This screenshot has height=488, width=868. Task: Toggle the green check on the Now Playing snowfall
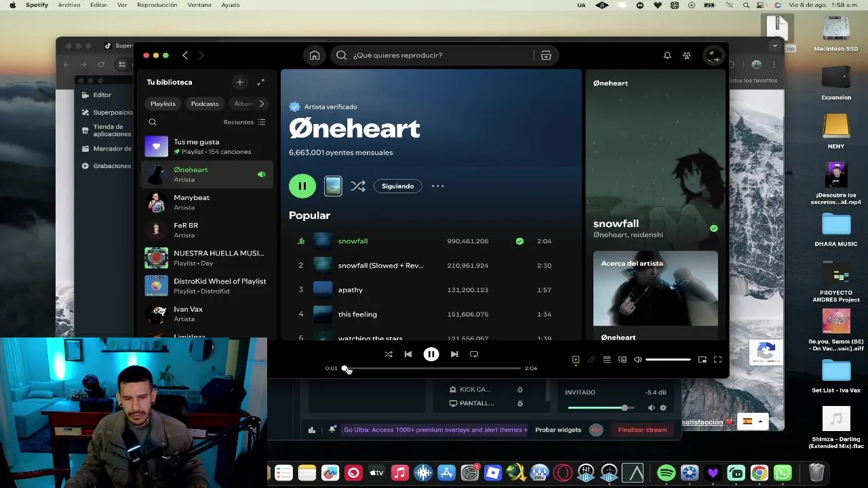(x=713, y=228)
